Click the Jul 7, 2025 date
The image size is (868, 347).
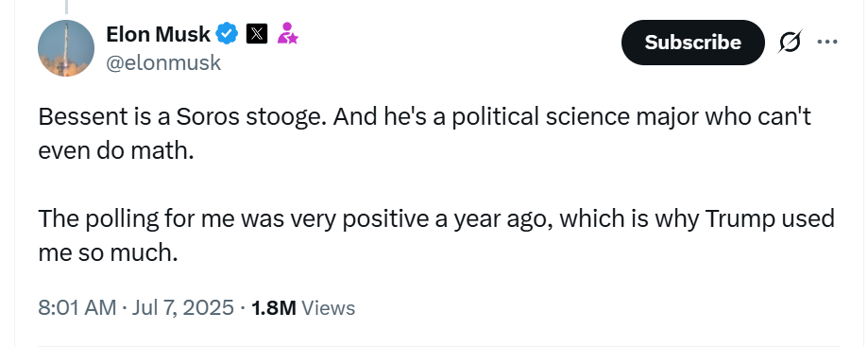pyautogui.click(x=182, y=307)
